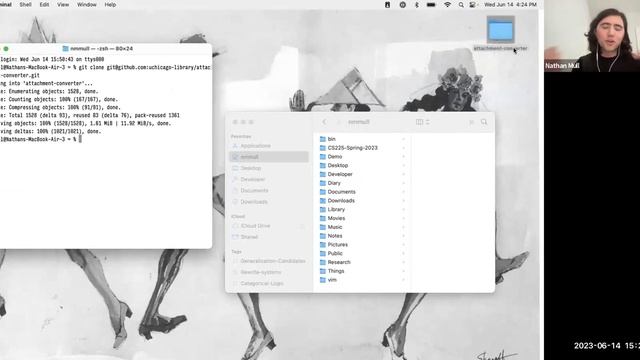Click the Music folder icon

pyautogui.click(x=323, y=227)
